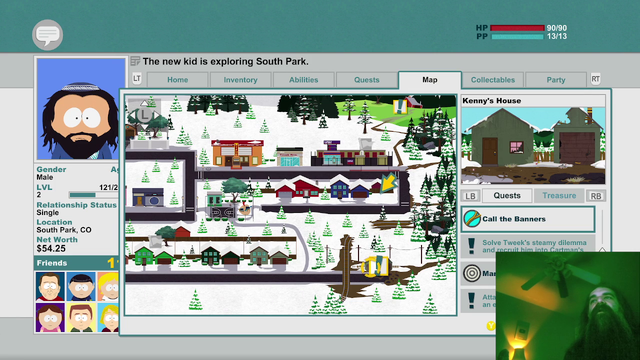Screen dimensions: 640x360
Task: Click the status feed icon before headline
Action: tap(136, 61)
